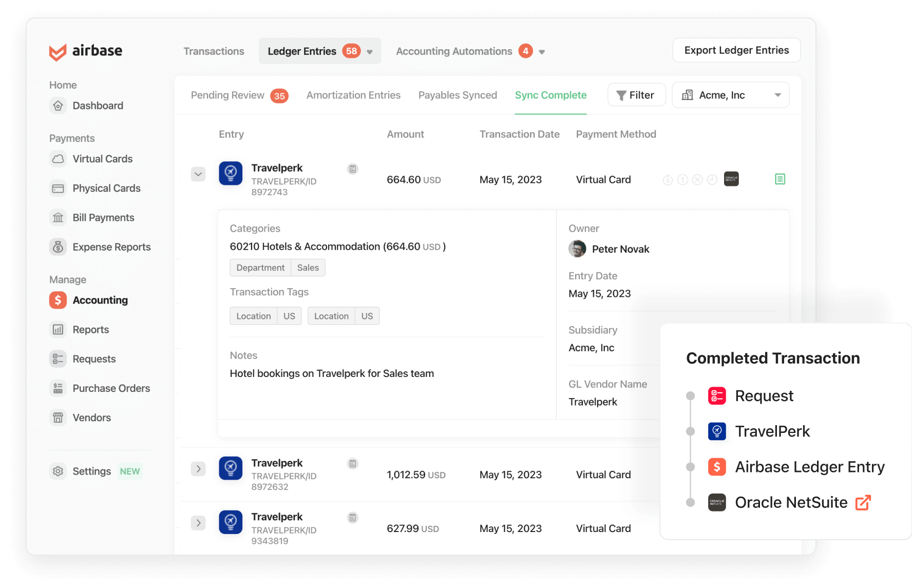Screen dimensions: 912x588
Task: Click the note icon on the 664.60 USD entry
Action: click(x=353, y=169)
